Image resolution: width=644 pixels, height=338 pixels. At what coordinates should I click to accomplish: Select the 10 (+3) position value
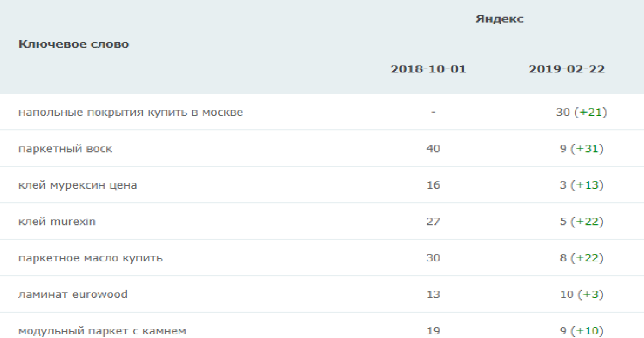581,295
